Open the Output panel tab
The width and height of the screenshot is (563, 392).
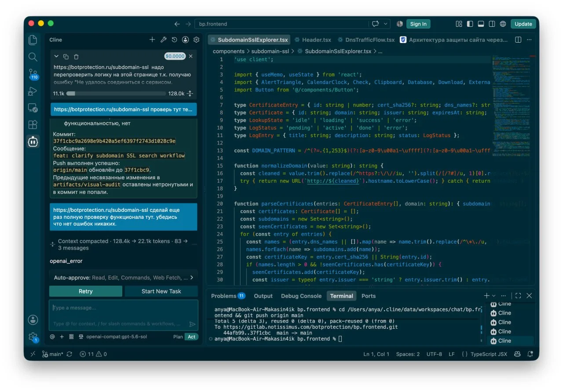(x=263, y=296)
